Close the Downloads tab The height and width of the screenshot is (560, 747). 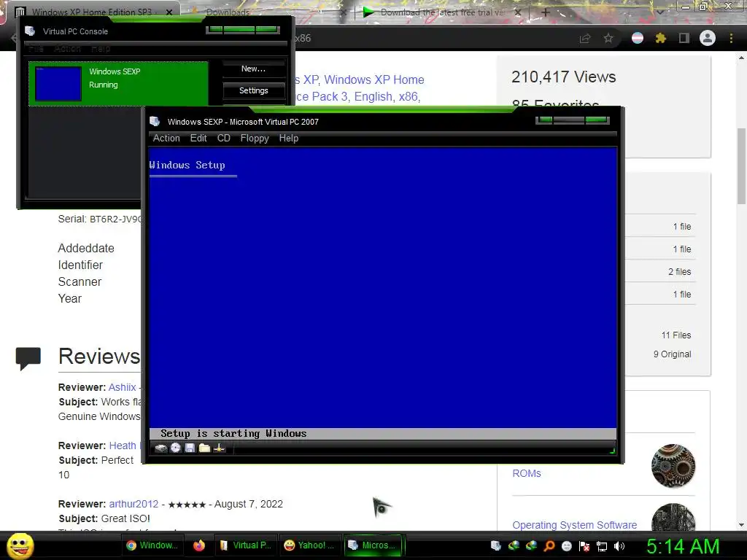click(343, 13)
